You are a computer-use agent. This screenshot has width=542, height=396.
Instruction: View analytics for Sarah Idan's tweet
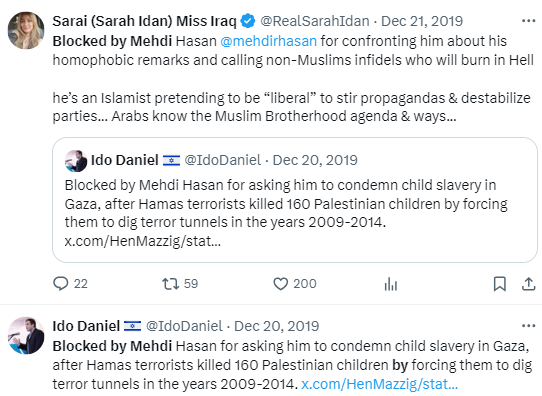point(391,284)
